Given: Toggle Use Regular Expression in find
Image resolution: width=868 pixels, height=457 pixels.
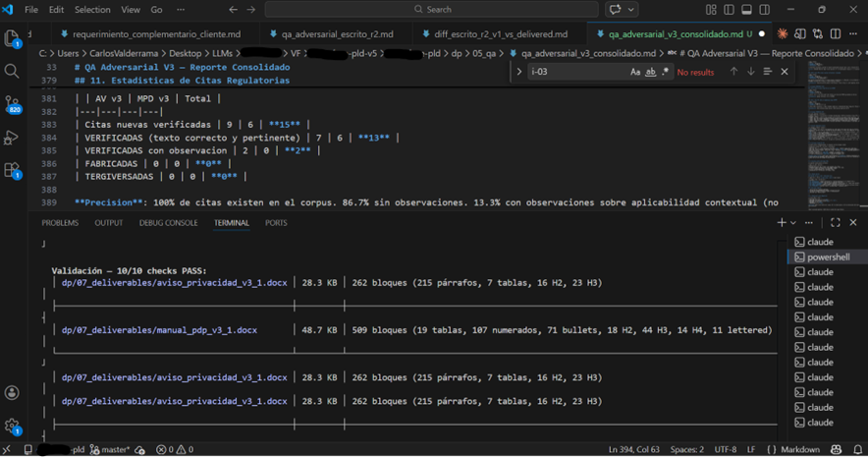Looking at the screenshot, I should (x=666, y=72).
